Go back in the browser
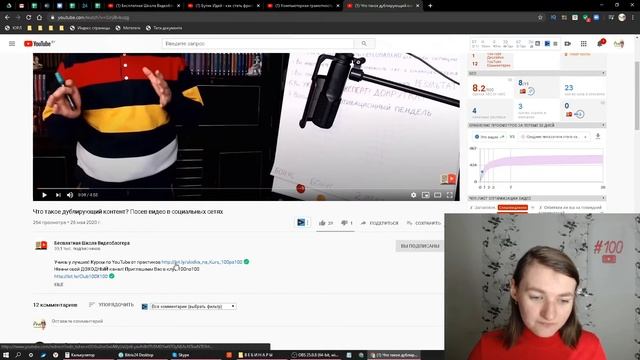640x360 pixels. point(7,18)
